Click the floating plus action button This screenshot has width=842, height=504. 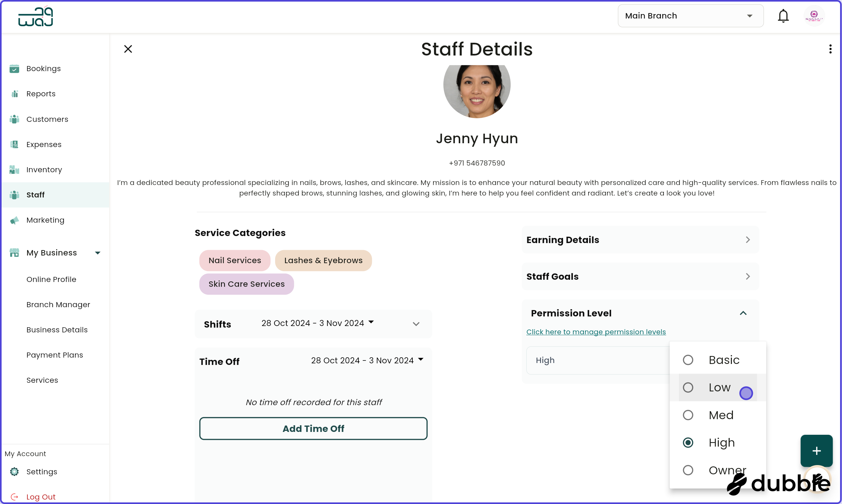(x=816, y=451)
